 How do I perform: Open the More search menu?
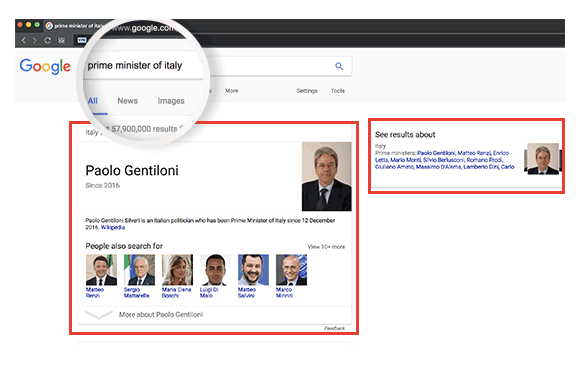point(232,91)
